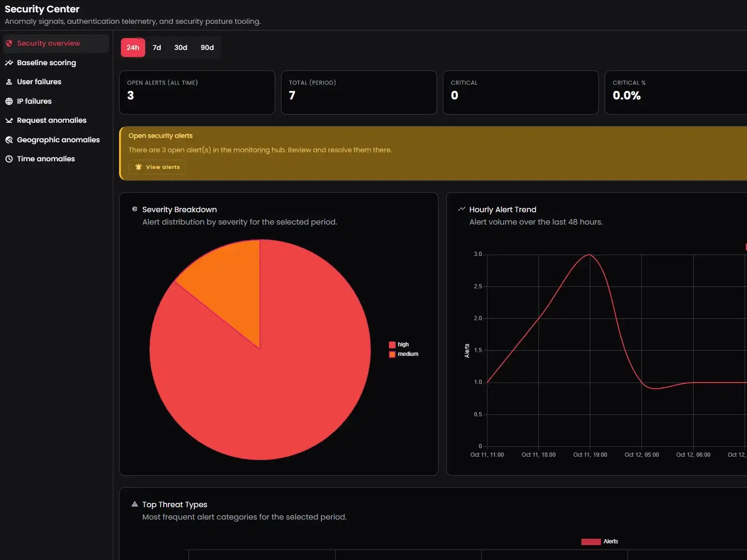This screenshot has height=560, width=747.
Task: Switch to the 30d time range
Action: [x=180, y=48]
